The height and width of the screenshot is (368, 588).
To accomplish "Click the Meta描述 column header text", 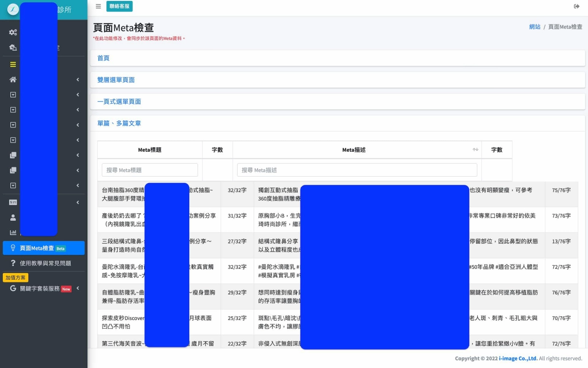I will click(x=354, y=150).
